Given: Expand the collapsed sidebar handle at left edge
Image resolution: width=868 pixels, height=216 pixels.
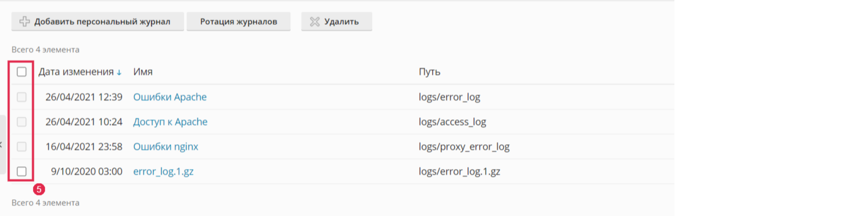Looking at the screenshot, I should (3, 144).
